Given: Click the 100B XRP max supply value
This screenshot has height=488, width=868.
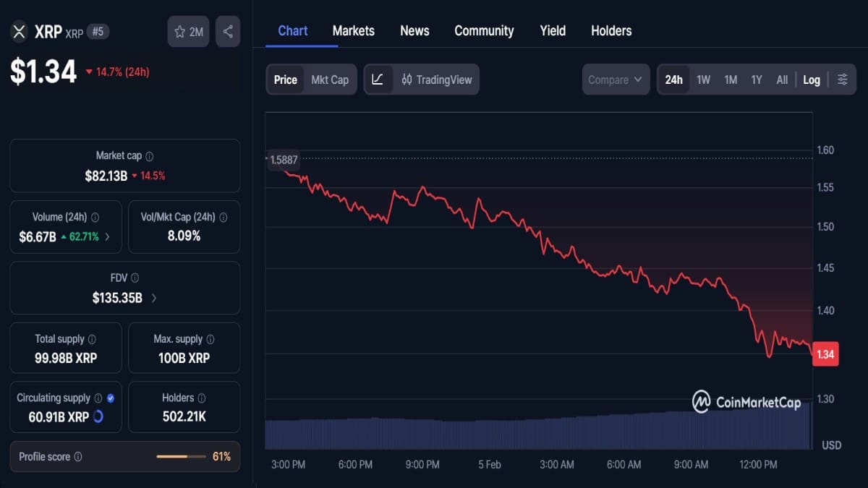Looking at the screenshot, I should point(184,358).
